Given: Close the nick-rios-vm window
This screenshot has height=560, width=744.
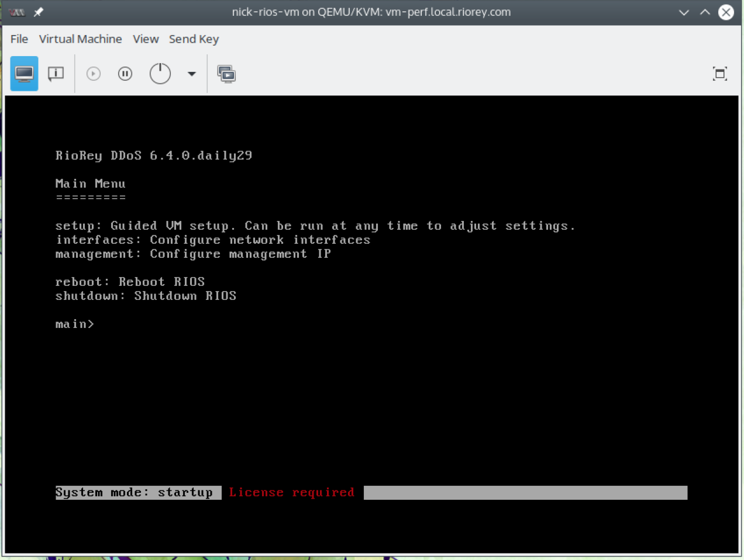Looking at the screenshot, I should [x=726, y=12].
